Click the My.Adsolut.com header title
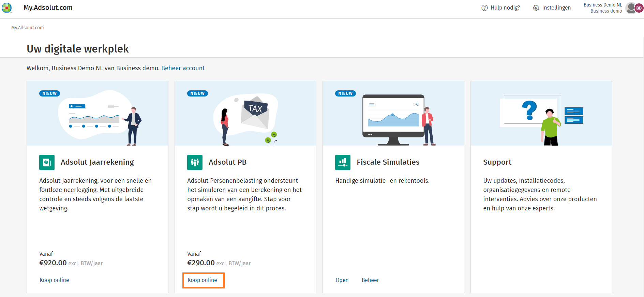Screen dimensions: 644x297 pyautogui.click(x=48, y=8)
